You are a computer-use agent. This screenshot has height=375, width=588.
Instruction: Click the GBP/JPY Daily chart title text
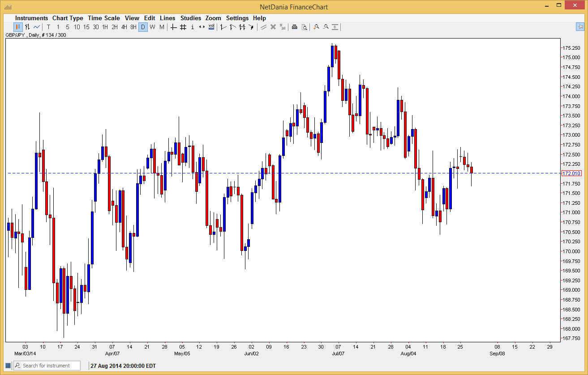[x=36, y=35]
